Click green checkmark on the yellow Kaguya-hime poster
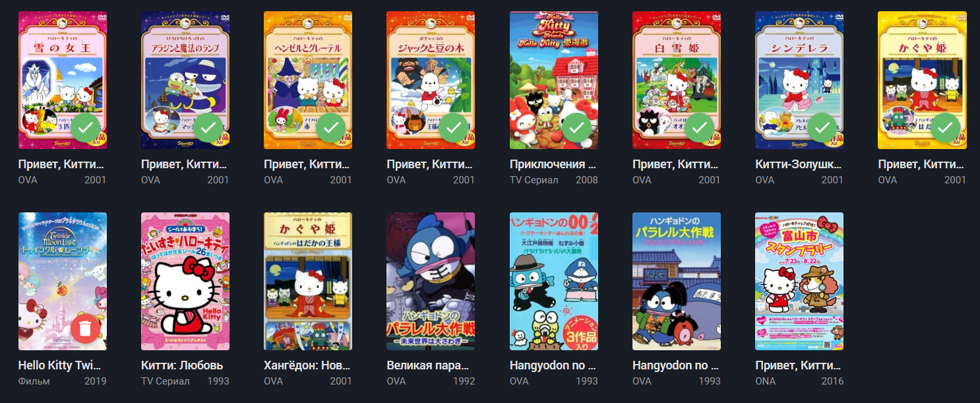Viewport: 980px width, 403px height. pos(944,127)
